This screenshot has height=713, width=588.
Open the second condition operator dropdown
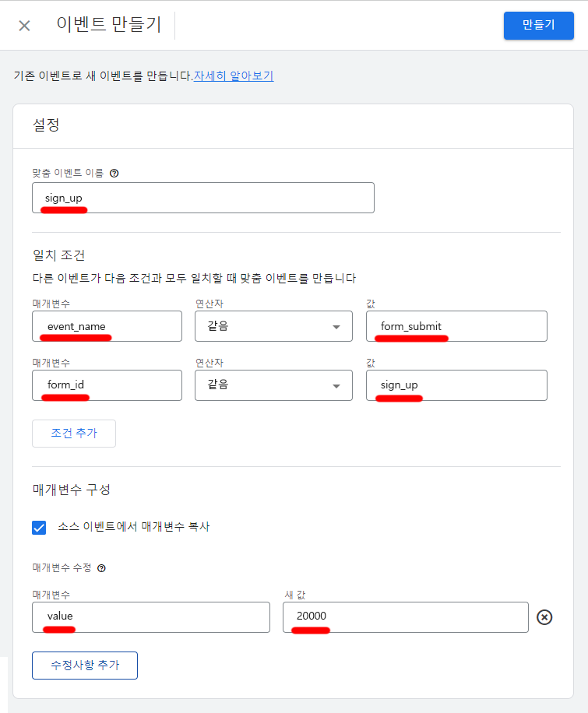(x=273, y=385)
